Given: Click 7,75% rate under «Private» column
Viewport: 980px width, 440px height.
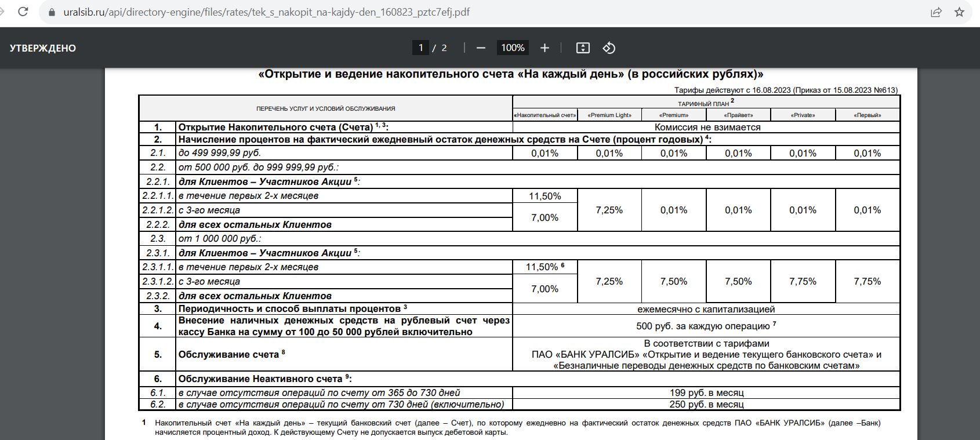Looking at the screenshot, I should click(x=803, y=281).
